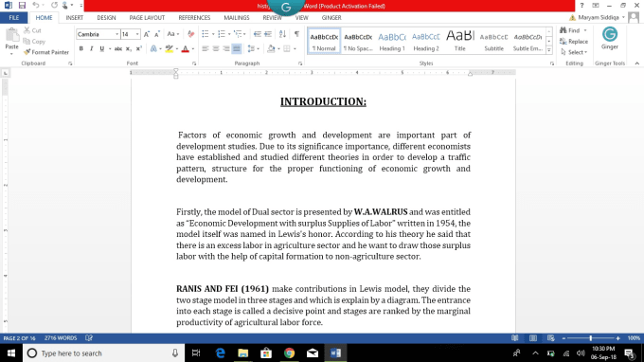Image resolution: width=644 pixels, height=362 pixels.
Task: Toggle Italic formatting
Action: pyautogui.click(x=91, y=49)
